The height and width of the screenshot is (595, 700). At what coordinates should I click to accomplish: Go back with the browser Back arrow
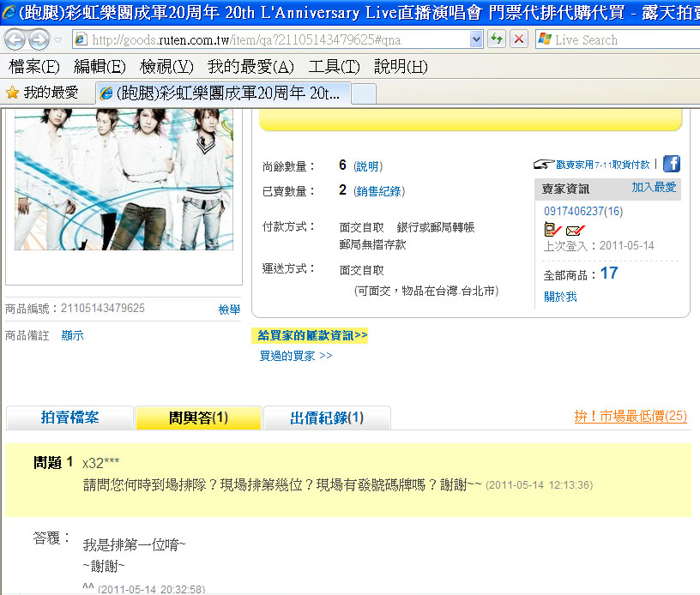point(15,40)
